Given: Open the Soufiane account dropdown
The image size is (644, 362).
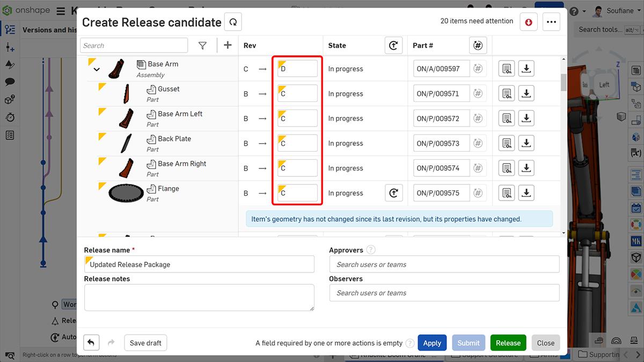Looking at the screenshot, I should tap(622, 10).
